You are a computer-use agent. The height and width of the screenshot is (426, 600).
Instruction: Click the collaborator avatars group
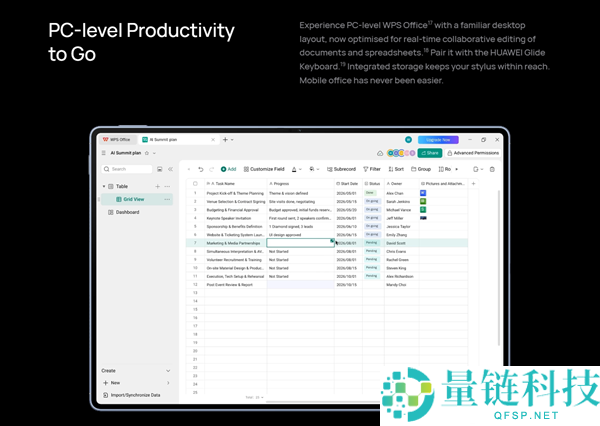point(401,153)
